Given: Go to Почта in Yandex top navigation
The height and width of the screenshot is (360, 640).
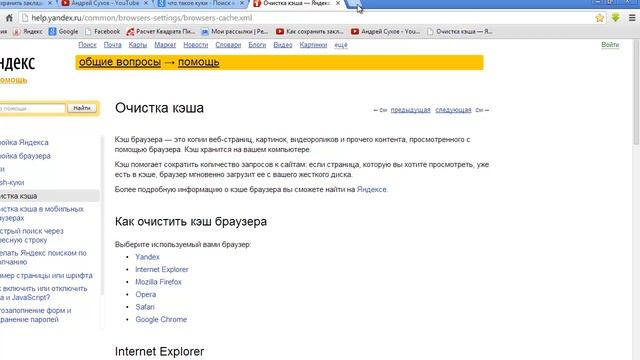Looking at the screenshot, I should click(x=112, y=45).
